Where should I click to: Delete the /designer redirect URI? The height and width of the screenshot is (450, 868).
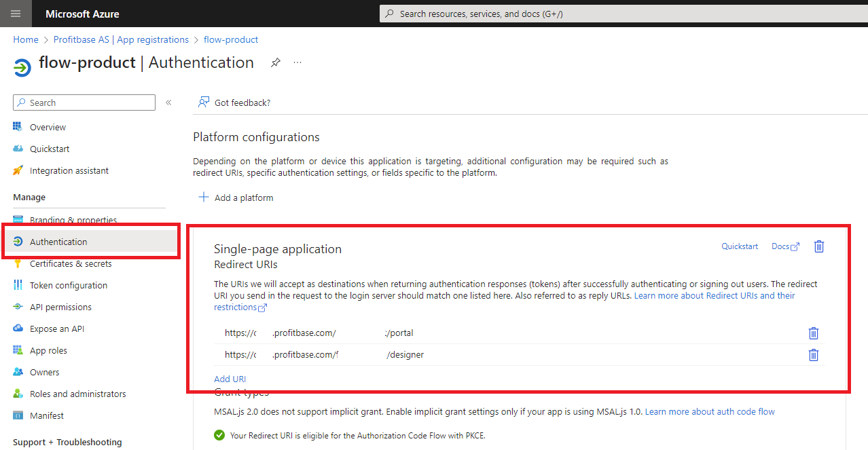coord(813,355)
